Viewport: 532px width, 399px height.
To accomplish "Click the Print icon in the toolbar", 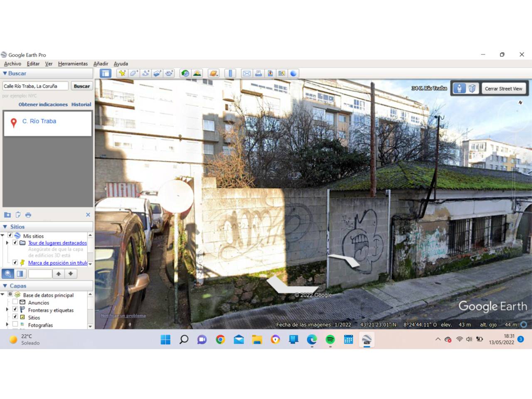I will [x=258, y=74].
